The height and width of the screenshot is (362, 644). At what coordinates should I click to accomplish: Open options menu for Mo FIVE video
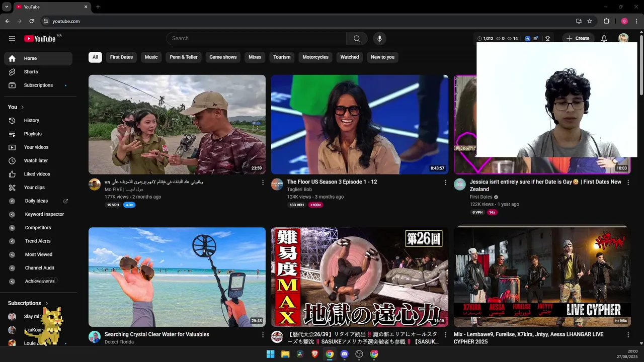click(x=263, y=183)
